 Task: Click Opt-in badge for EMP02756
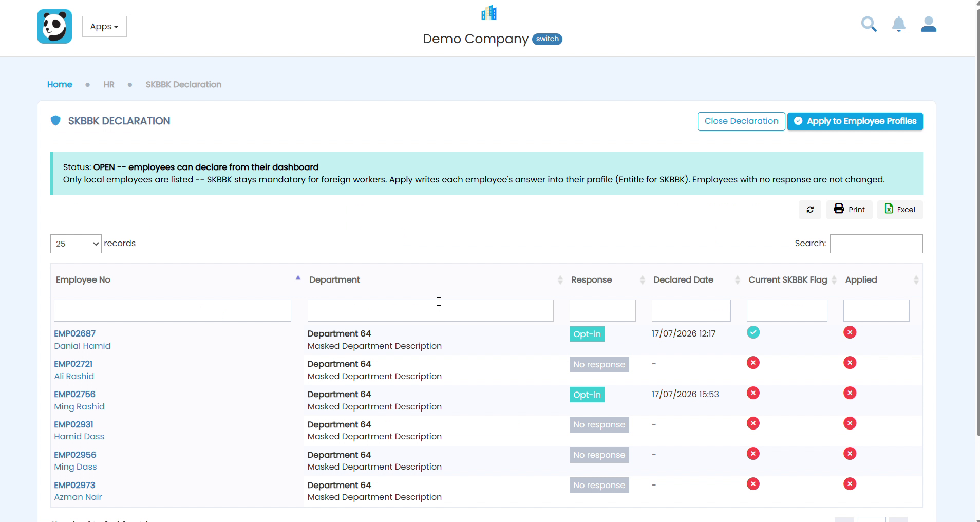click(x=587, y=395)
